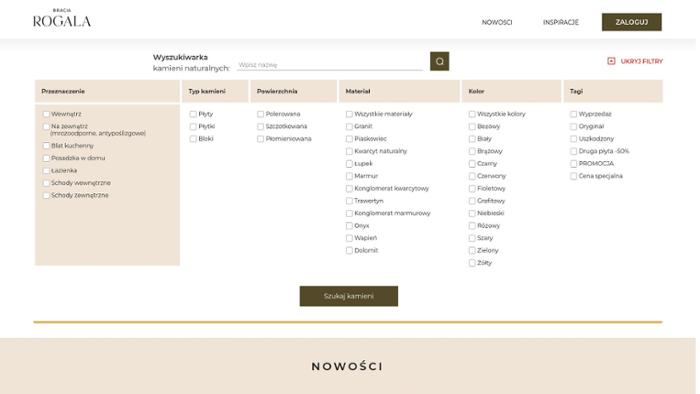This screenshot has height=394, width=700.
Task: Check the Wewnątrz checkbox
Action: pos(46,114)
